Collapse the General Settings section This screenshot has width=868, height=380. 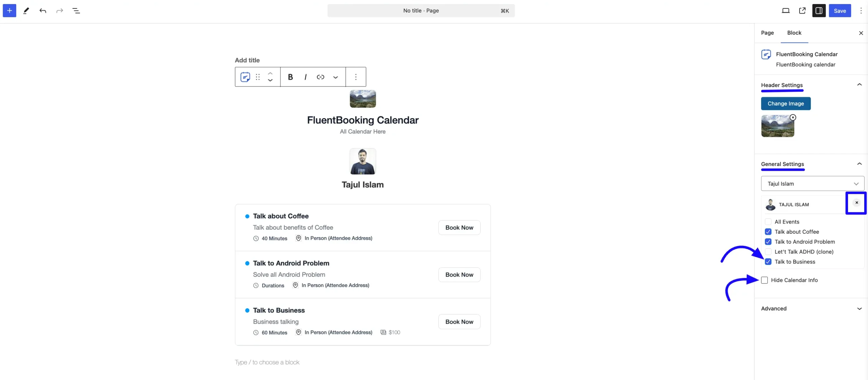(859, 164)
